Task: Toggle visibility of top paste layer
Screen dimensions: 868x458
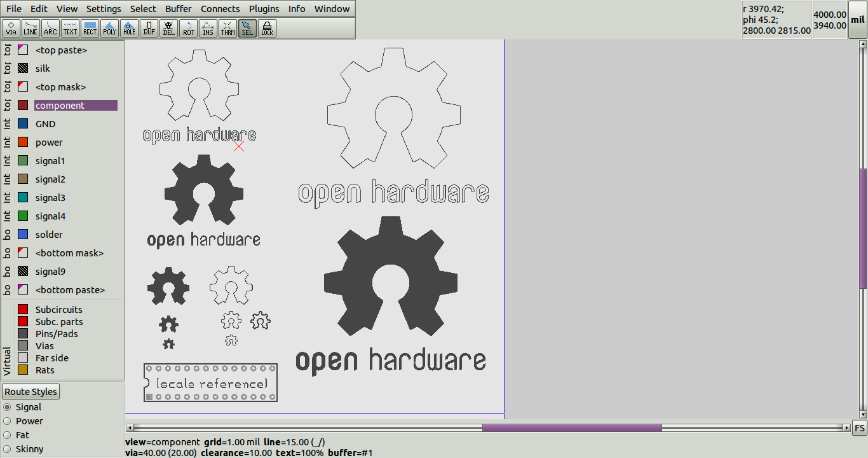Action: coord(23,50)
